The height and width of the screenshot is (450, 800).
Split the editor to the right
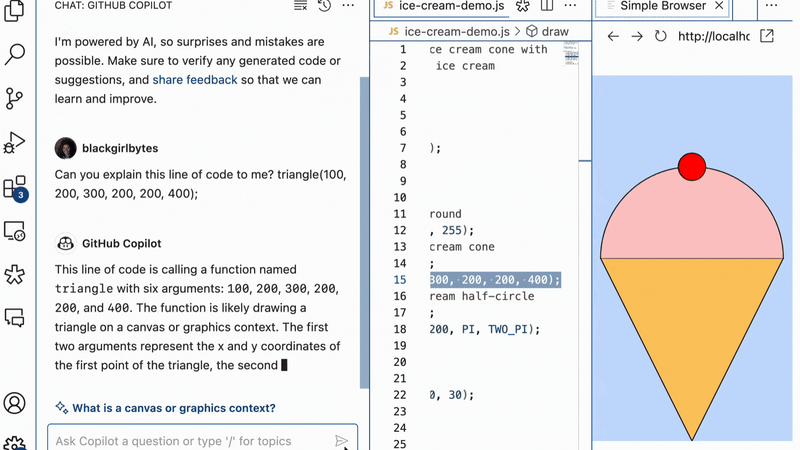pyautogui.click(x=546, y=6)
